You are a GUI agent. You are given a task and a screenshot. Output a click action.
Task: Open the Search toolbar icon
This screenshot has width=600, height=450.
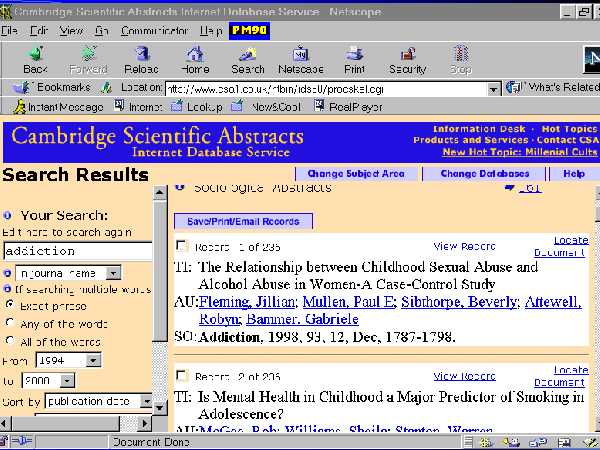click(248, 60)
